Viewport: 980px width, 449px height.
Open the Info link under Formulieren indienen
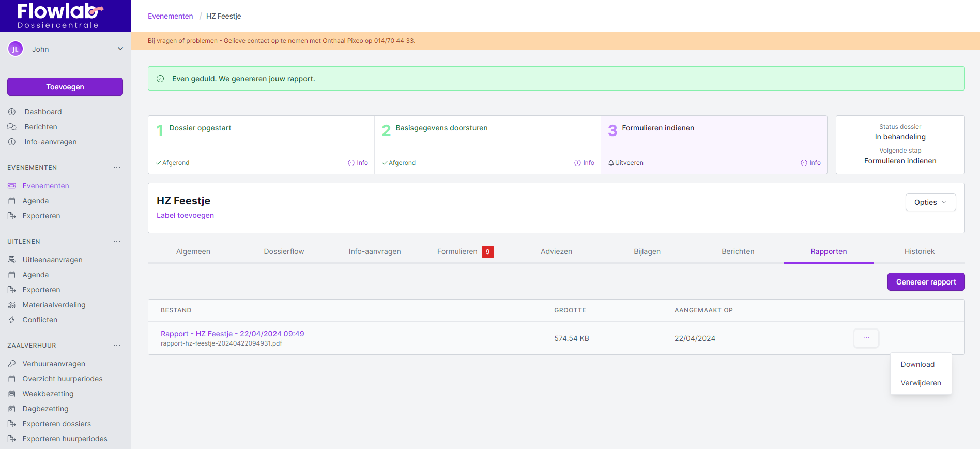[810, 163]
